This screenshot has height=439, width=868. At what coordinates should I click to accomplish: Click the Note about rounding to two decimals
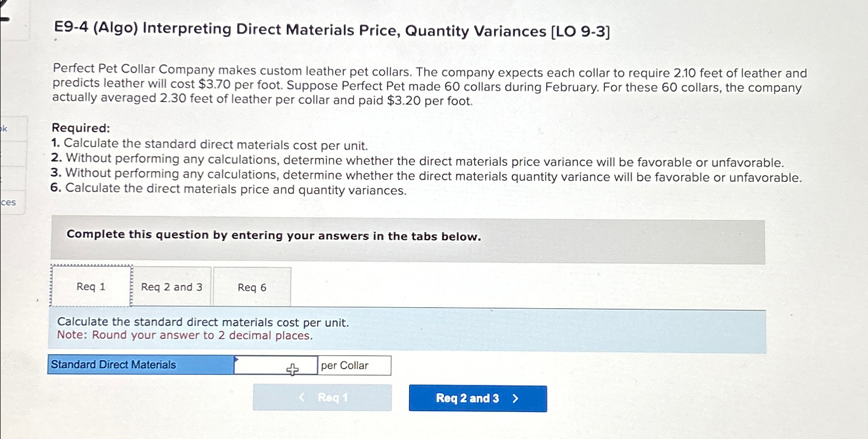(x=184, y=335)
